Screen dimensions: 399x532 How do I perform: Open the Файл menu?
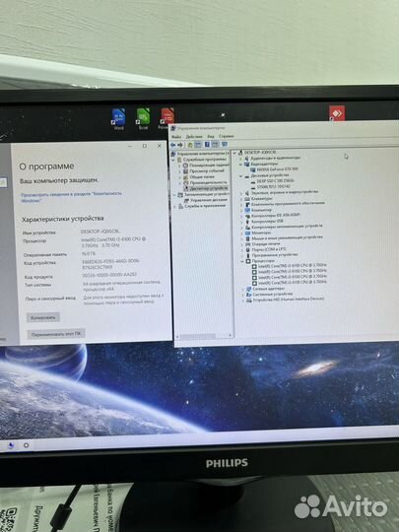click(176, 136)
